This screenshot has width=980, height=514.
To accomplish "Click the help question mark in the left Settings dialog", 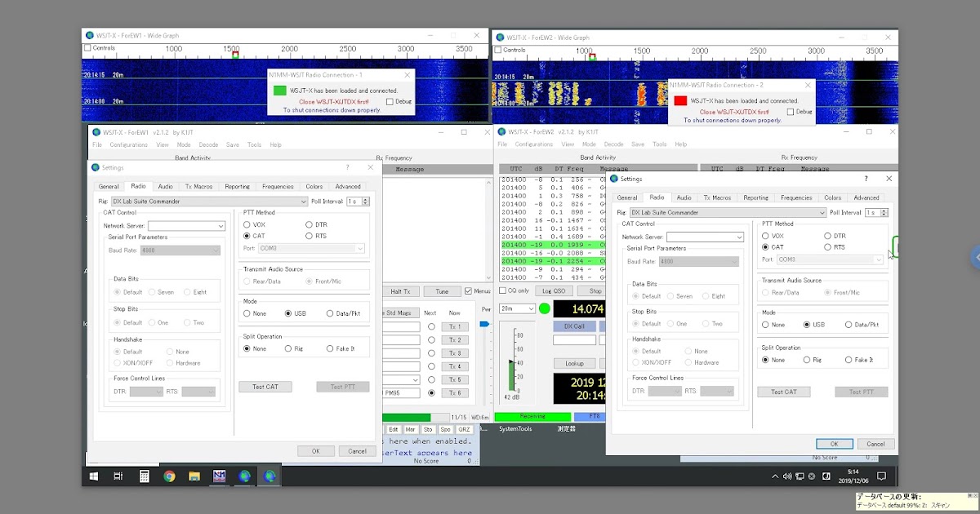I will (347, 167).
